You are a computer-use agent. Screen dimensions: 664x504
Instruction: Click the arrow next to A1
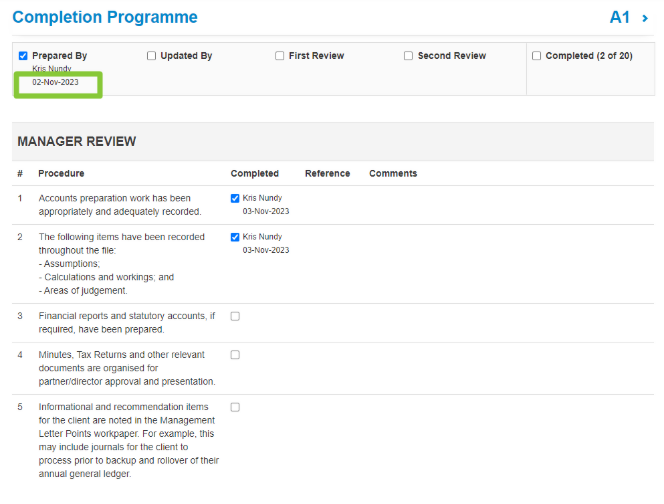(x=646, y=18)
